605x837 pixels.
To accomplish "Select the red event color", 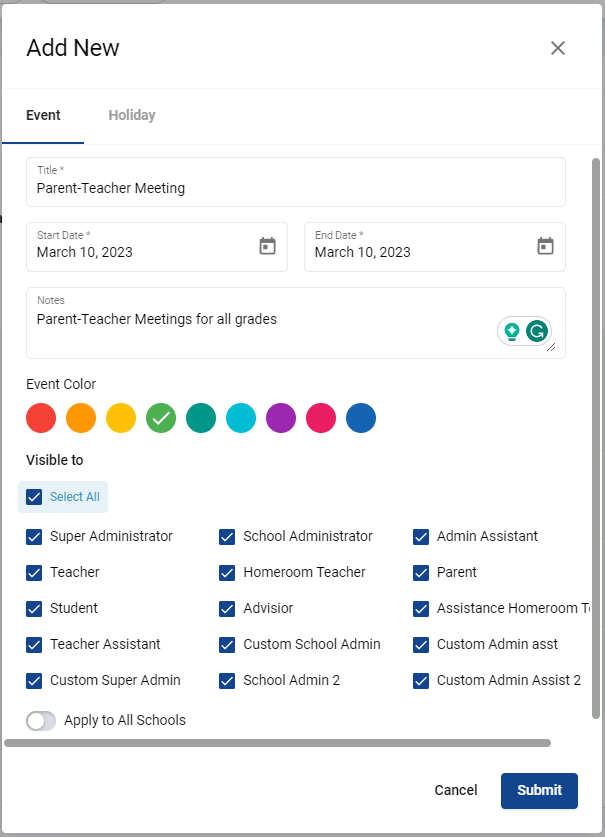I will click(x=41, y=418).
